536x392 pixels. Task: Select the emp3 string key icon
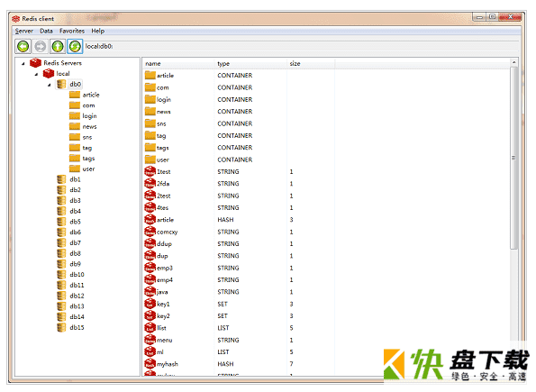[x=150, y=268]
